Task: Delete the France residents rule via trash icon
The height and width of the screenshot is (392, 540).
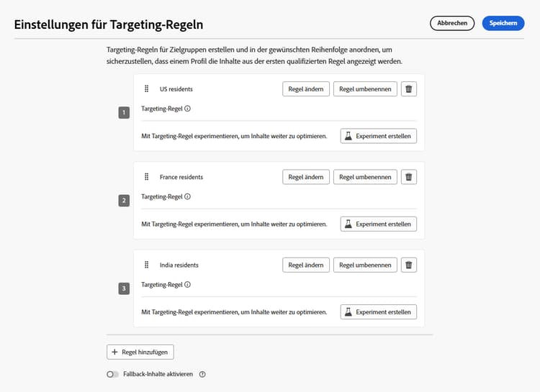Action: pyautogui.click(x=409, y=177)
